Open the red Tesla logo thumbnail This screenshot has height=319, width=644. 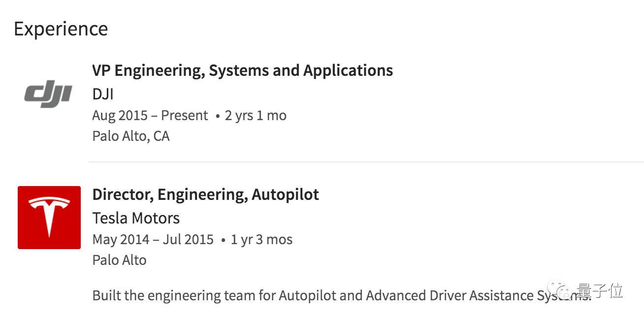(x=49, y=218)
